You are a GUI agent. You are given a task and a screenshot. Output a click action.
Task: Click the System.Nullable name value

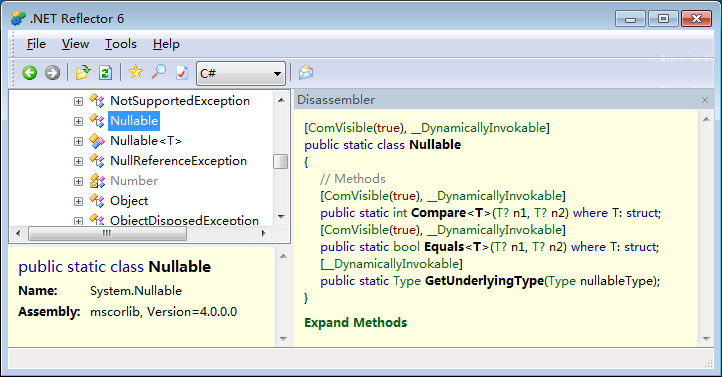136,291
